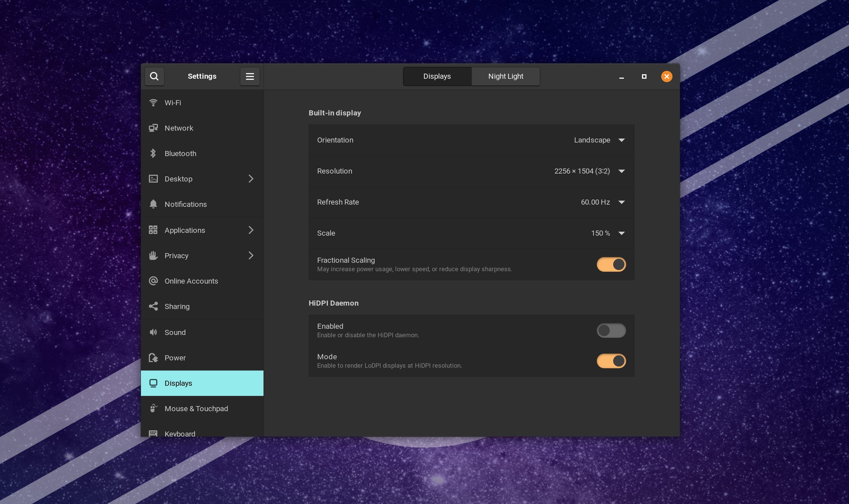Click the Sound speaker icon
Viewport: 849px width, 504px height.
pyautogui.click(x=153, y=332)
